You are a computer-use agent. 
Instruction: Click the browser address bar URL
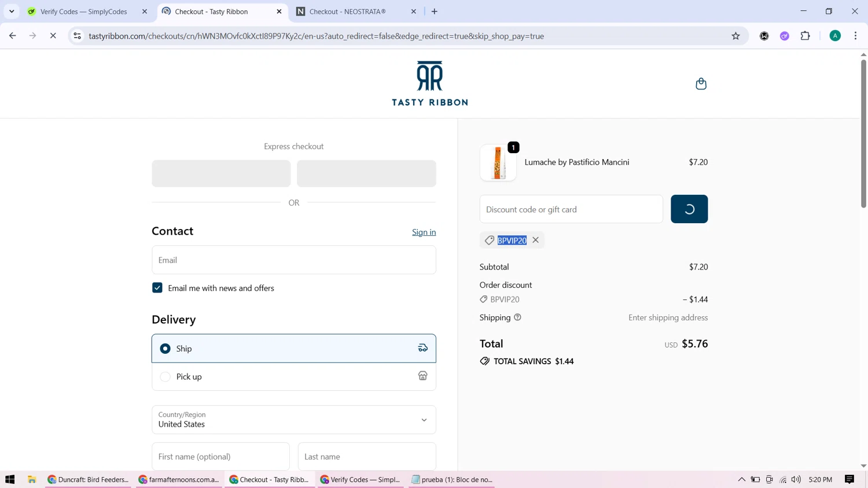pos(317,36)
